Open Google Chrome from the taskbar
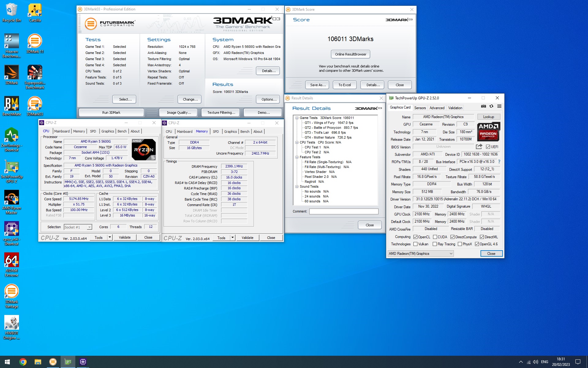The image size is (588, 368). [23, 362]
